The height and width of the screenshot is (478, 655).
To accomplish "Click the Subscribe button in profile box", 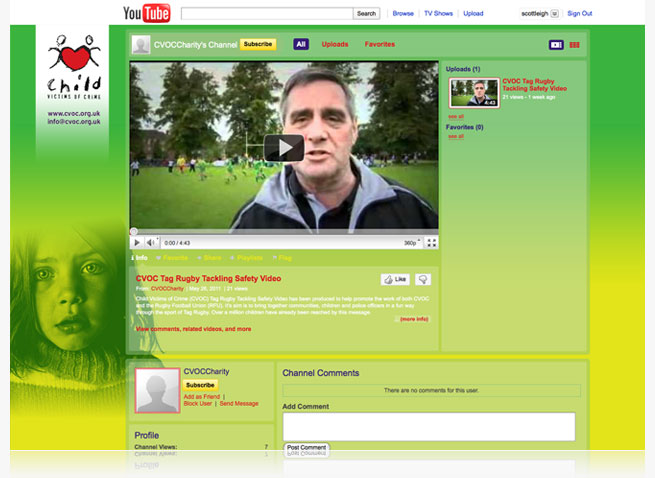I will pos(200,385).
